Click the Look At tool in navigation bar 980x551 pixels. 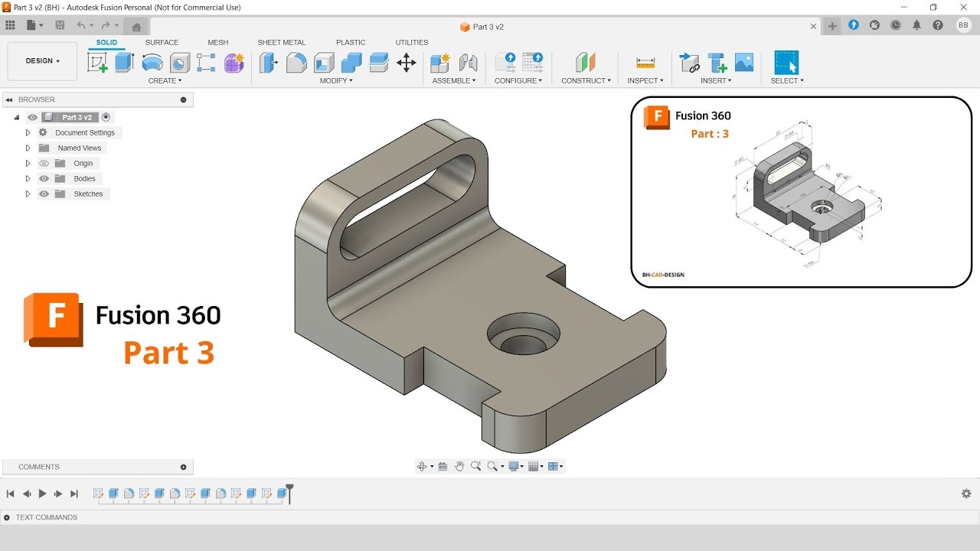tap(443, 466)
